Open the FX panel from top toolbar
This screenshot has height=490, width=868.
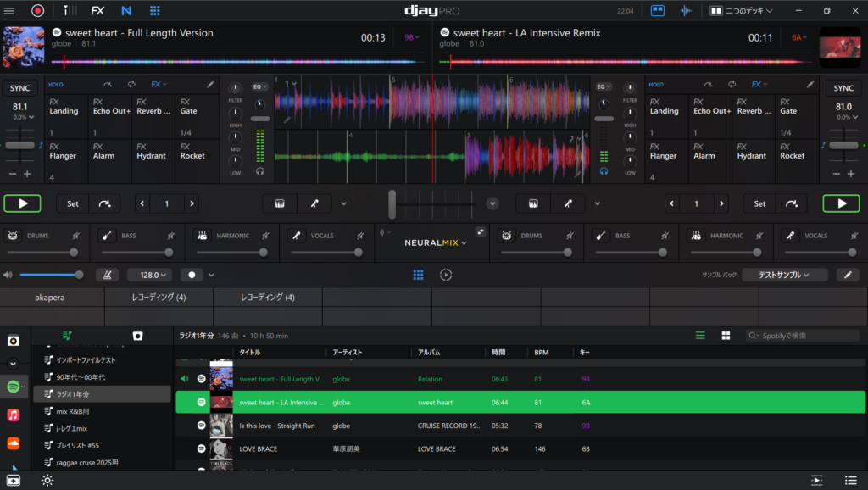click(x=97, y=11)
